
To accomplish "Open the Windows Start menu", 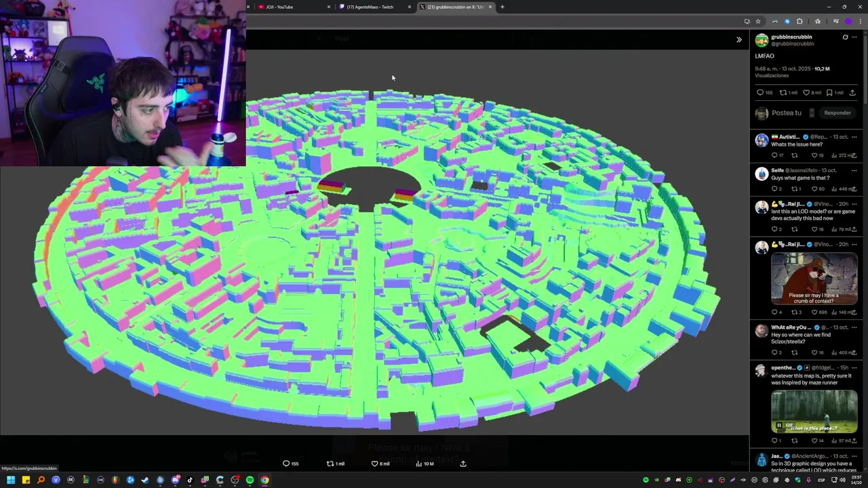I will pos(11,480).
